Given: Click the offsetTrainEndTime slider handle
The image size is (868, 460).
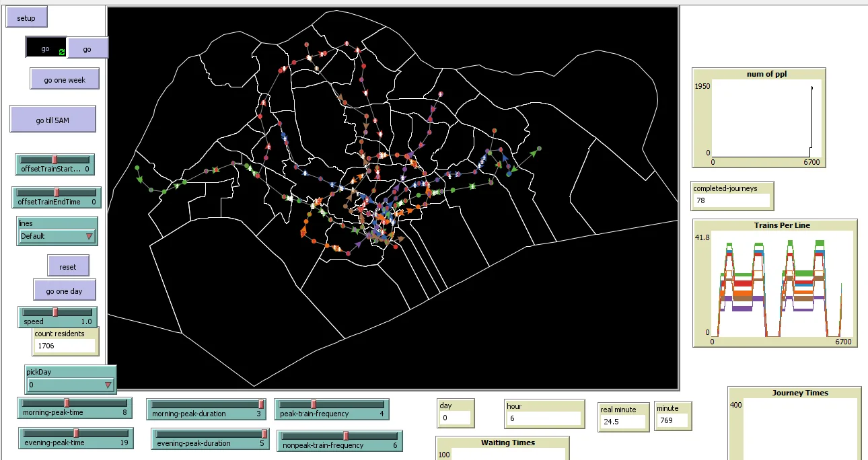Looking at the screenshot, I should [57, 192].
